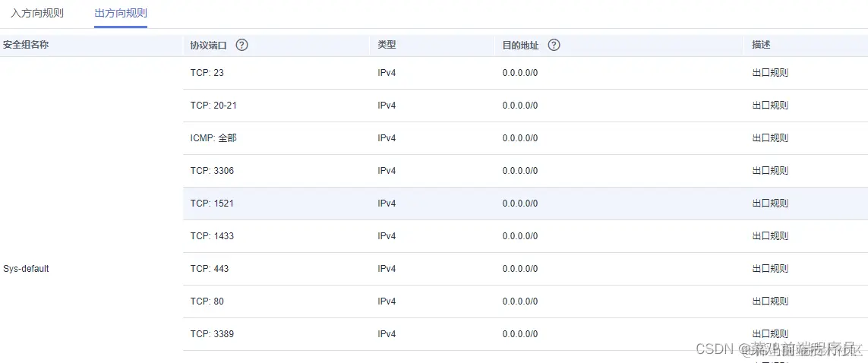Click the 描述 column header

tap(761, 46)
